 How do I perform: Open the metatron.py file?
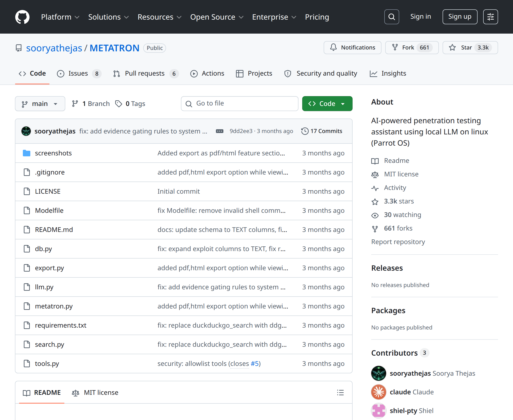[54, 306]
